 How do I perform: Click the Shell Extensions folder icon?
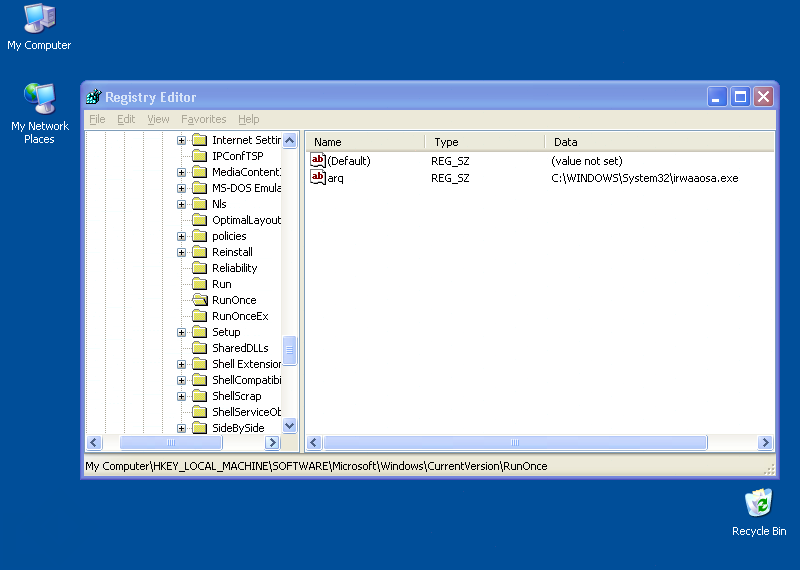(x=199, y=364)
